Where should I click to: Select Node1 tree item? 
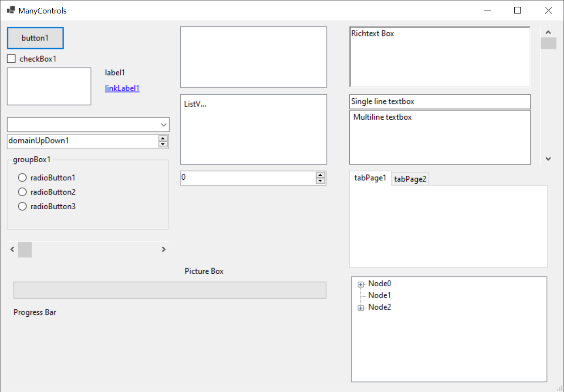coord(380,295)
